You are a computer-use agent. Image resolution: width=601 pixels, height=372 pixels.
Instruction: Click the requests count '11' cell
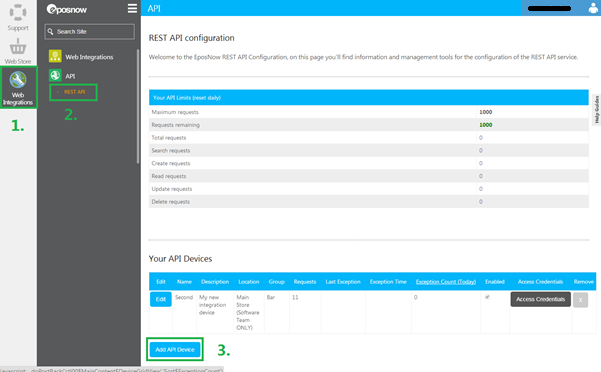(295, 297)
